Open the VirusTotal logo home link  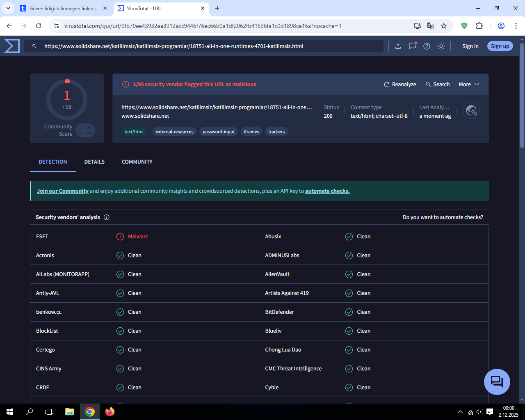tap(12, 46)
